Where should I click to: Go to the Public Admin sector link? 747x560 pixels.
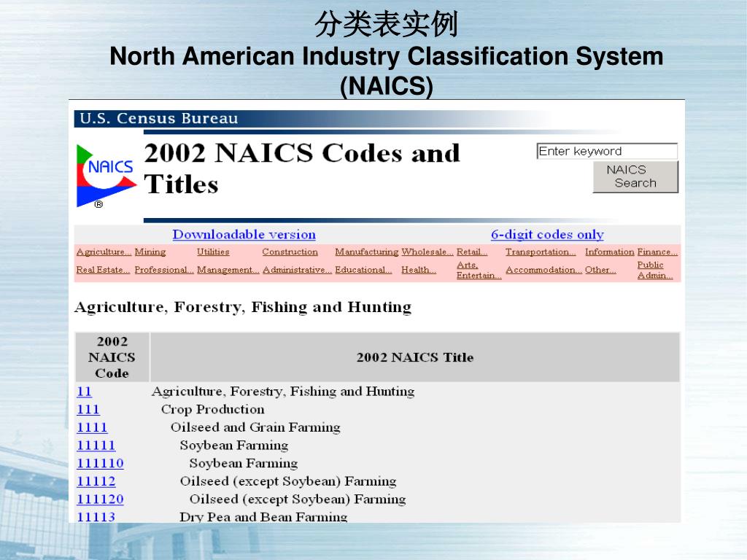[x=655, y=270]
